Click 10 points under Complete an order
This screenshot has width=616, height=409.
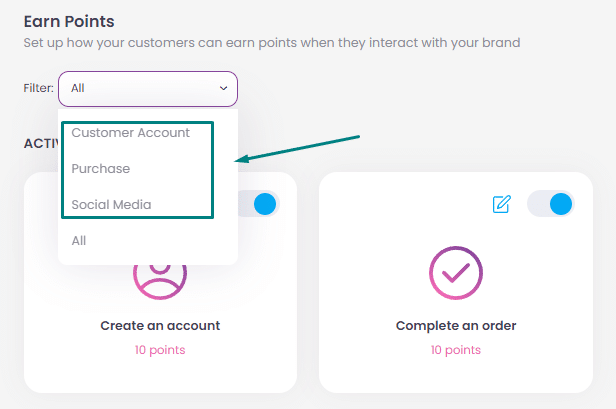point(456,350)
